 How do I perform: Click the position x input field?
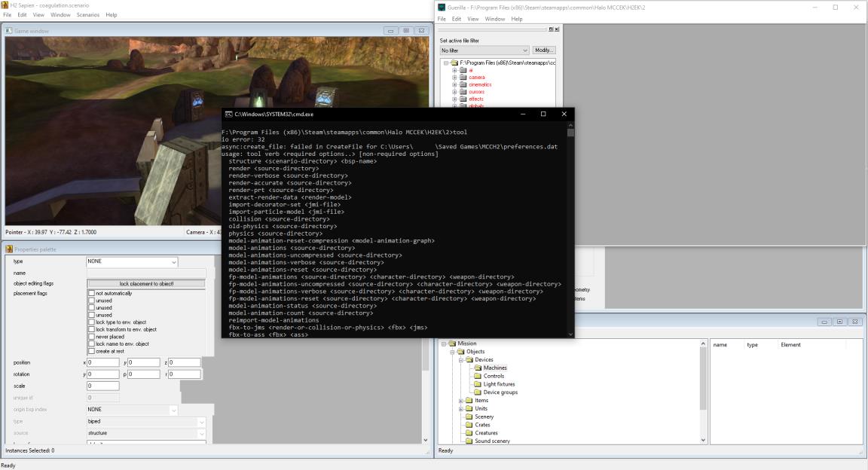pos(103,362)
